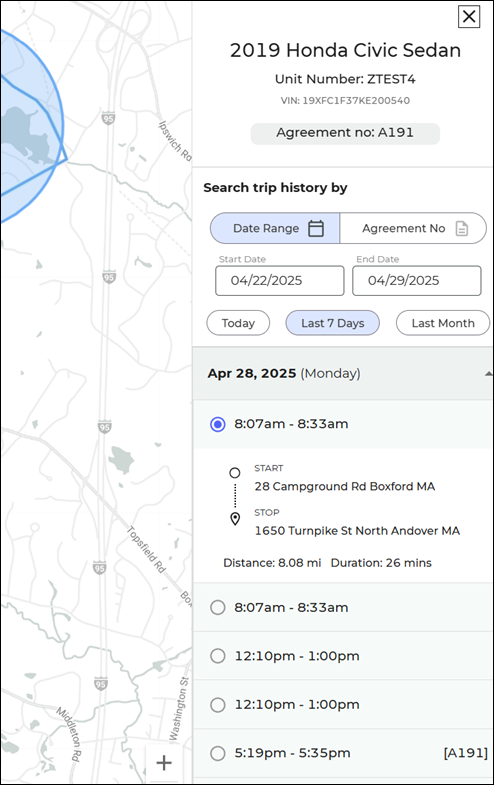The image size is (494, 785).
Task: Collapse the Apr 28, 2025 section
Action: pos(488,373)
